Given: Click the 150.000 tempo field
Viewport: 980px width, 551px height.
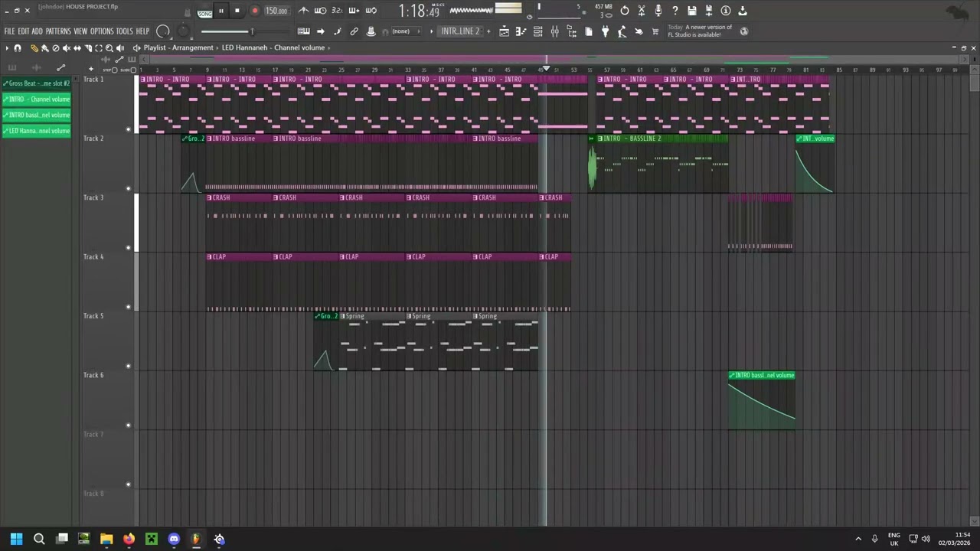Looking at the screenshot, I should click(276, 11).
